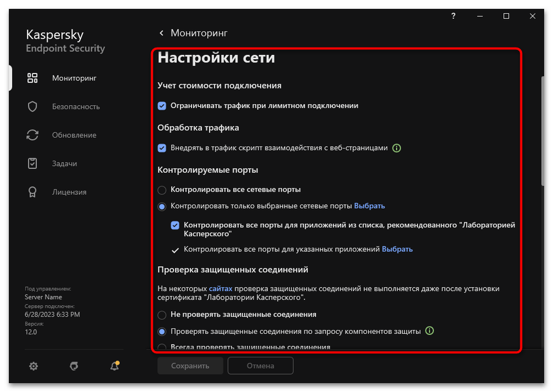Click the Обработка трафика heading
The image size is (553, 392).
point(198,128)
